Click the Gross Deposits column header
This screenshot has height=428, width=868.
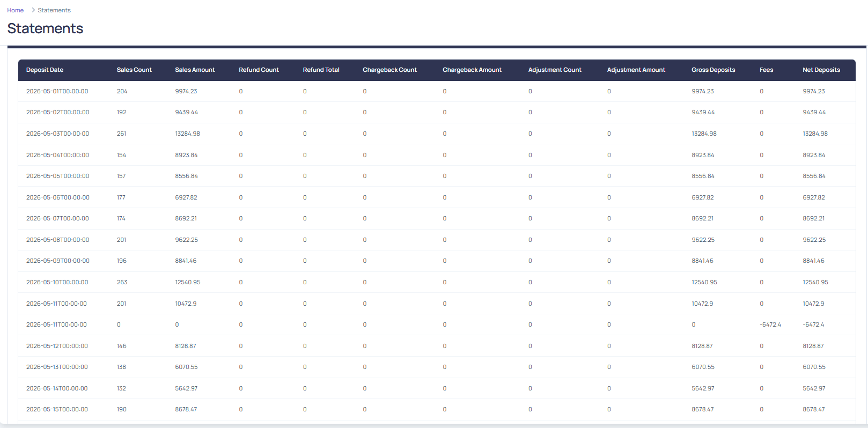[x=713, y=70]
